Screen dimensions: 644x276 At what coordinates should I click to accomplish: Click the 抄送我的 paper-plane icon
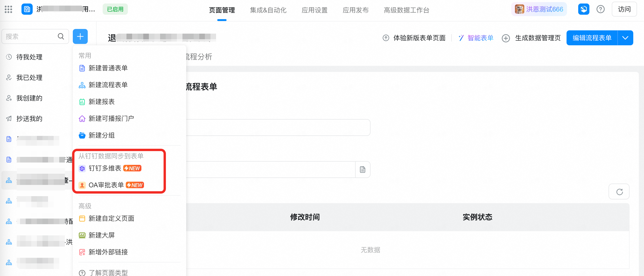(9, 118)
